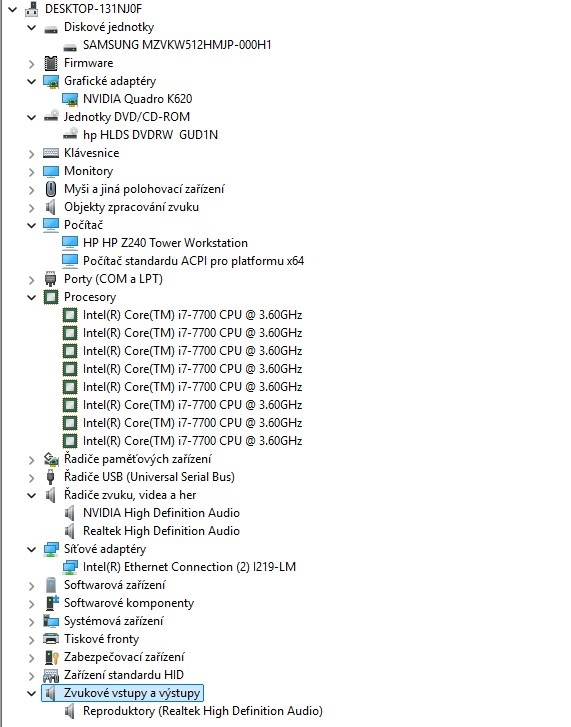Select HP HP Z240 Tower Workstation
The image size is (571, 727).
(x=165, y=243)
